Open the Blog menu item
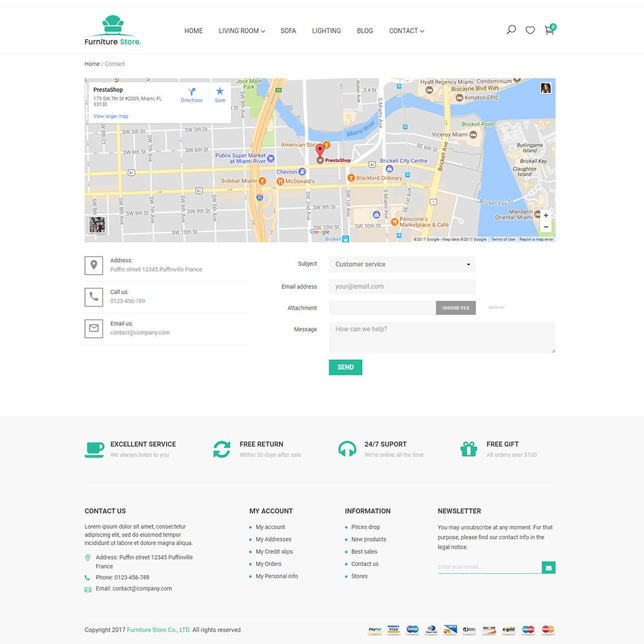This screenshot has width=644, height=644. (365, 31)
